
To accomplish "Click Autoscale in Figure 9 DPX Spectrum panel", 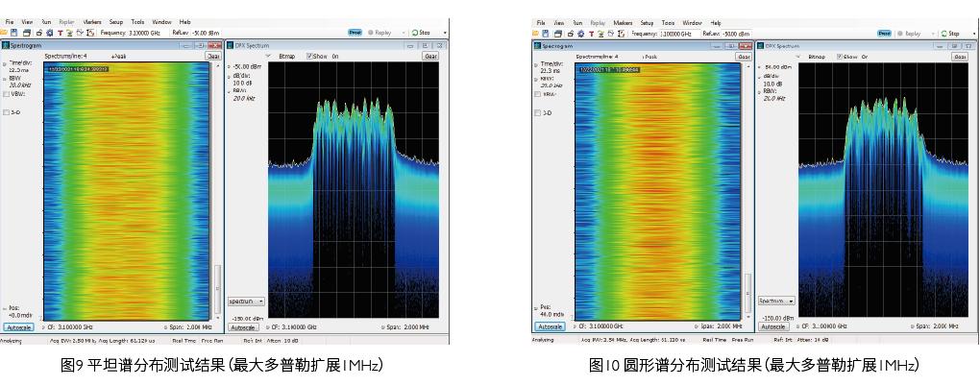I will tap(244, 327).
